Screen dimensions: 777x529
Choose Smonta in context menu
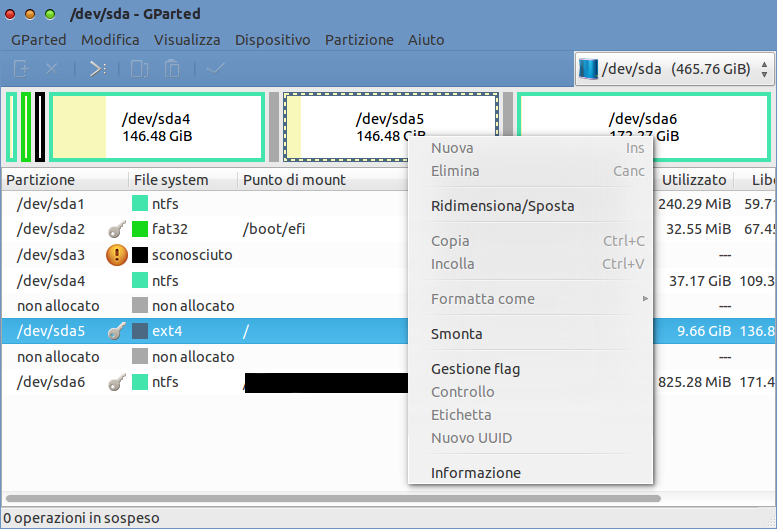click(530, 334)
